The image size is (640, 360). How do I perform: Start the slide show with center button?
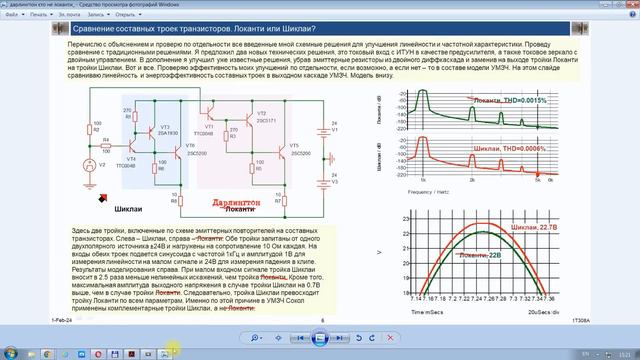(320, 338)
